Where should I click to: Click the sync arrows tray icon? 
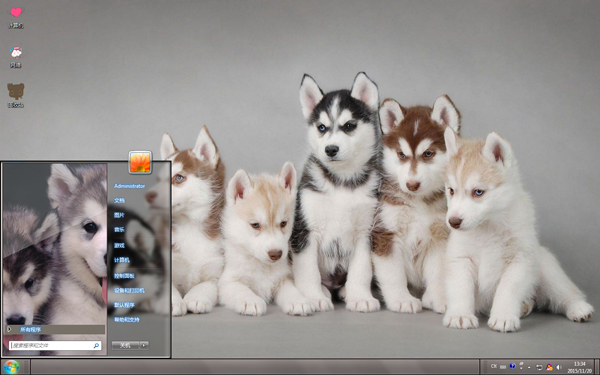tap(539, 367)
